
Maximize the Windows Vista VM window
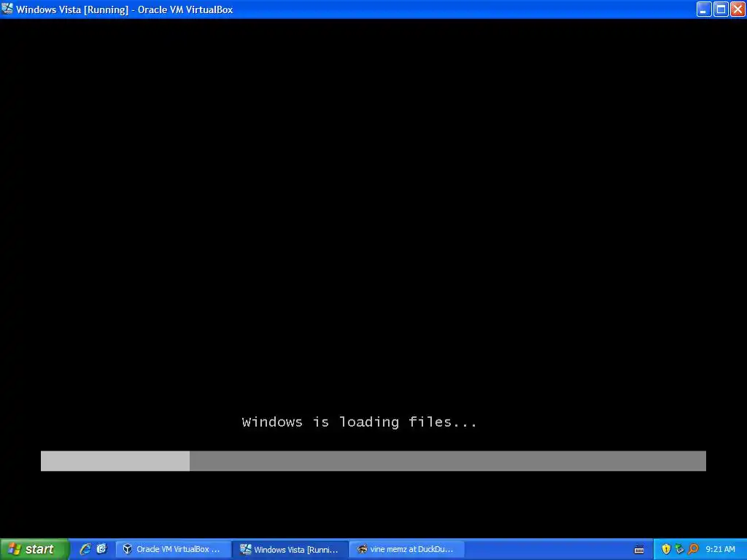coord(721,9)
